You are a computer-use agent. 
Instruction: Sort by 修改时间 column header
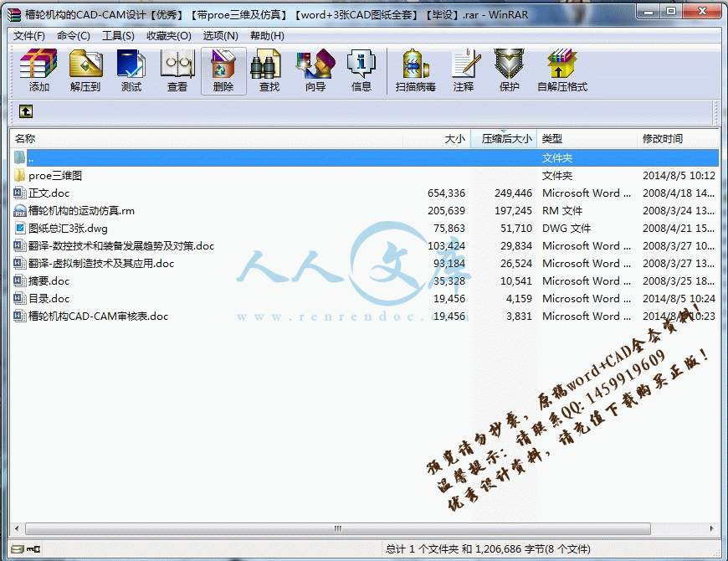pos(678,138)
